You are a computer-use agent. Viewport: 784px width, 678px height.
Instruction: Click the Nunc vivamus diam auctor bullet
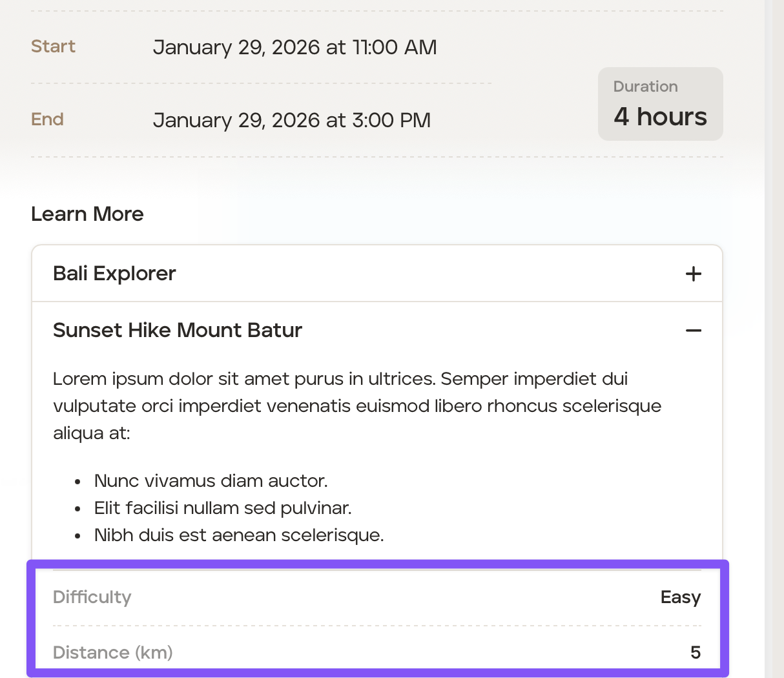coord(211,481)
